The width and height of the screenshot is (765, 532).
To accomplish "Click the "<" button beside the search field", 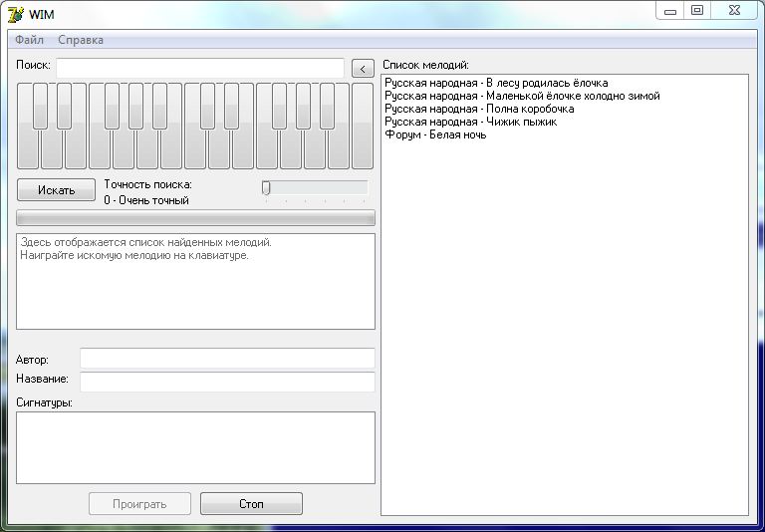I will point(364,69).
